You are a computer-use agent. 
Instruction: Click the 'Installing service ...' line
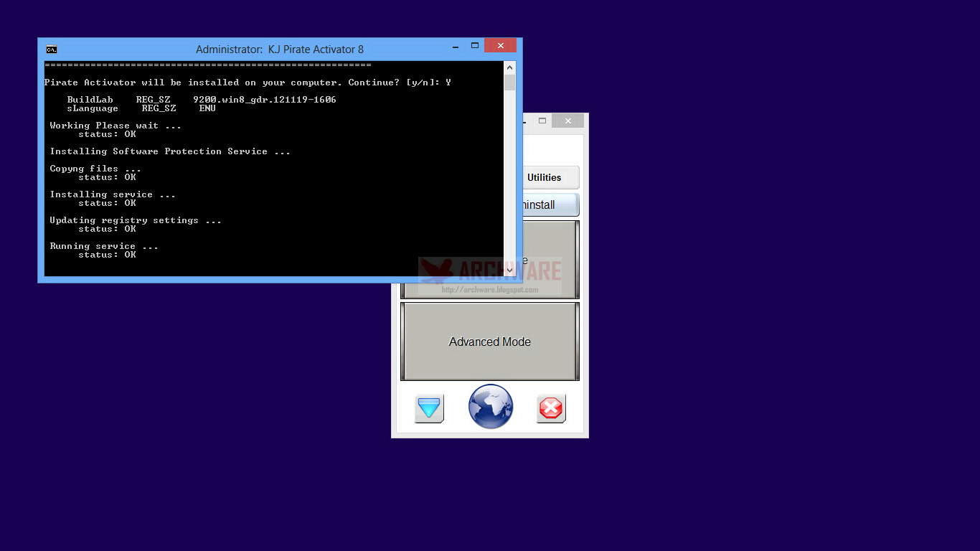pos(113,194)
